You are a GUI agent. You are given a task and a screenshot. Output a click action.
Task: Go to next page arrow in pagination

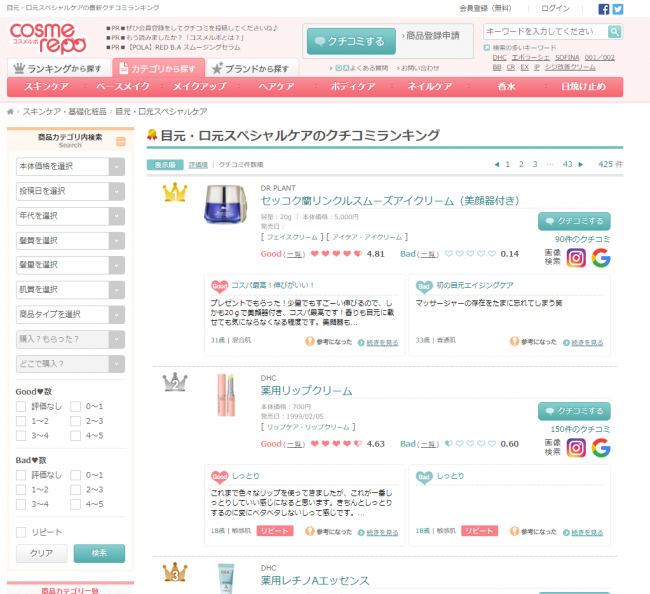[x=581, y=165]
